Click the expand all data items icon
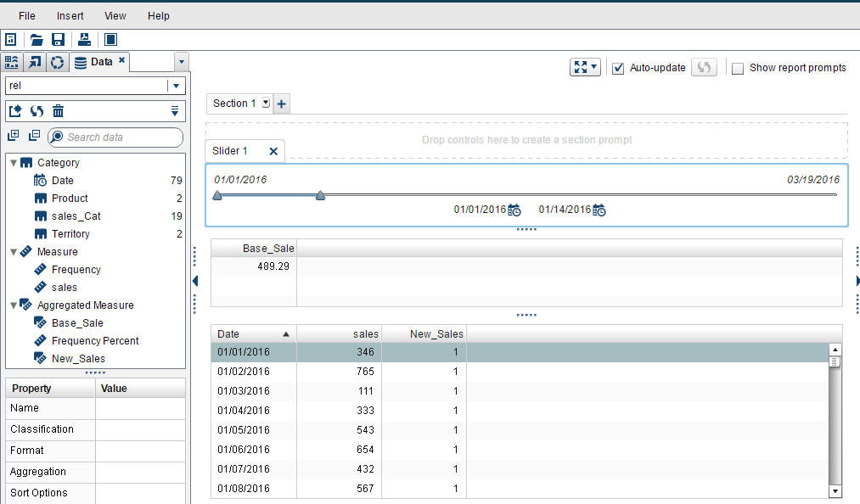The width and height of the screenshot is (860, 504). [x=14, y=136]
